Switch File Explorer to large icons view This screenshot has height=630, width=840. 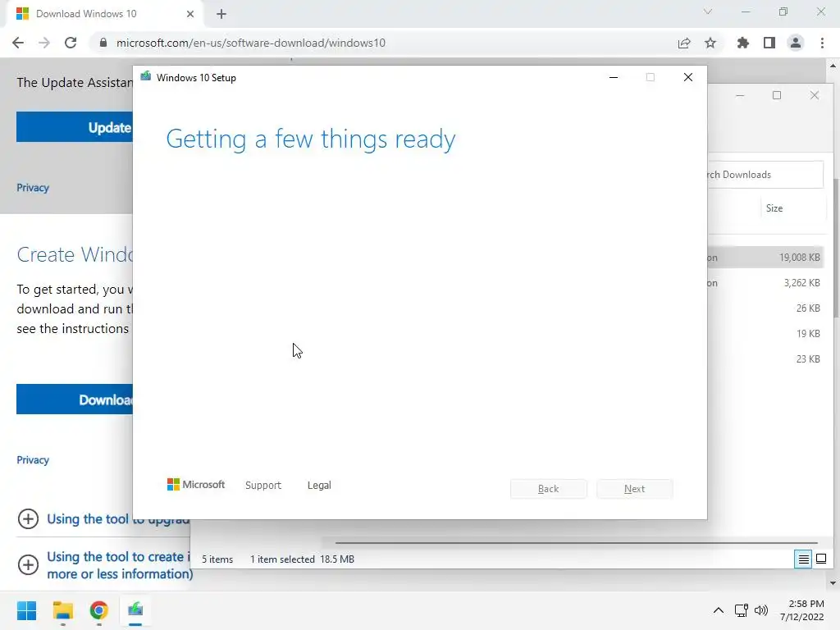pyautogui.click(x=820, y=559)
